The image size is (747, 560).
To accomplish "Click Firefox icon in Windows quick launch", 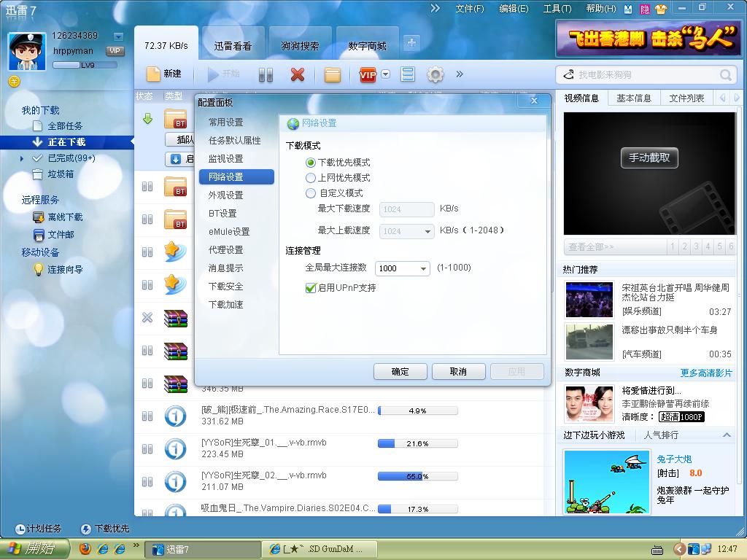I will pyautogui.click(x=85, y=548).
